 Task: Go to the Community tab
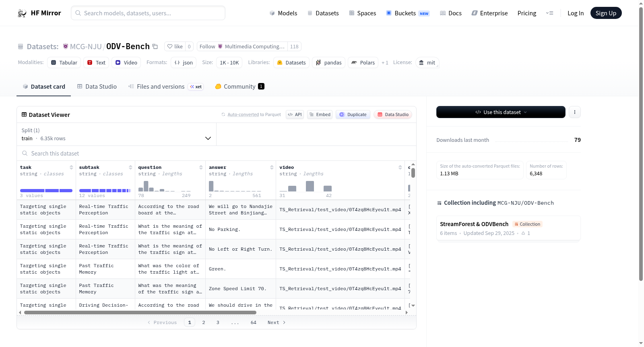click(240, 86)
